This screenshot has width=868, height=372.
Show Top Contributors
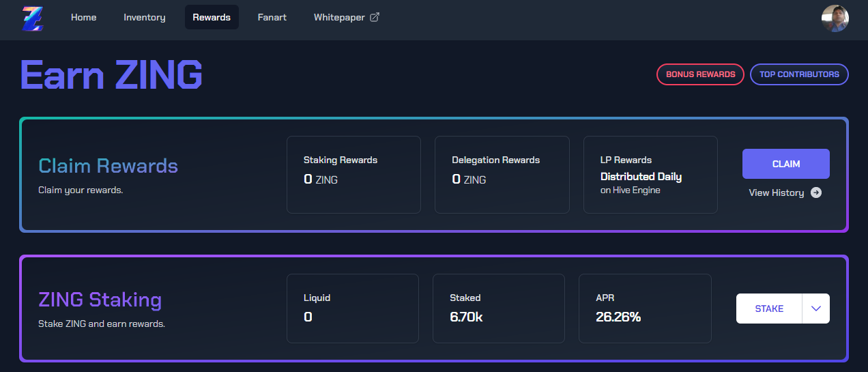(799, 74)
